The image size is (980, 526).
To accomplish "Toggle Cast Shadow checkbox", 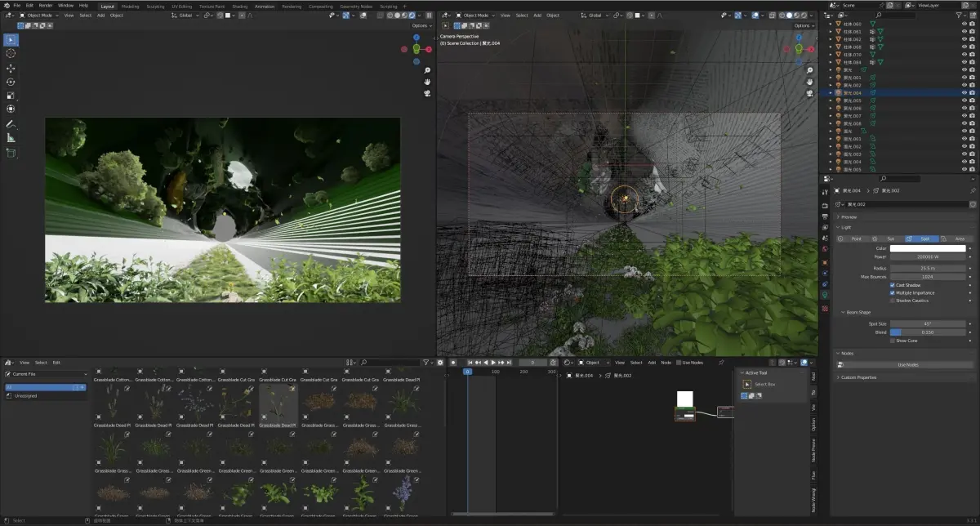I will (x=893, y=285).
